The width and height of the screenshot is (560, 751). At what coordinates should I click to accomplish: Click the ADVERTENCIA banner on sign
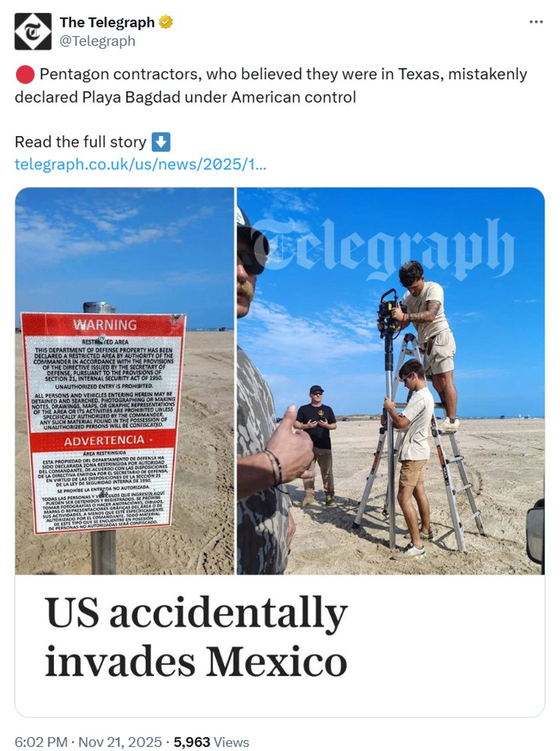coord(103,440)
